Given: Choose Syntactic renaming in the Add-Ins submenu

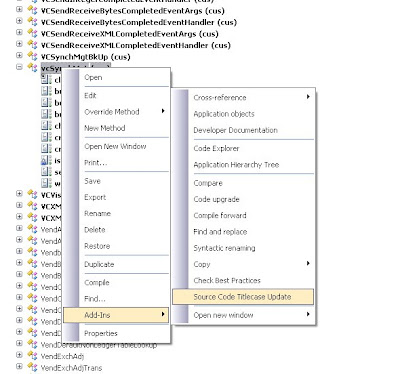Looking at the screenshot, I should click(x=243, y=248).
